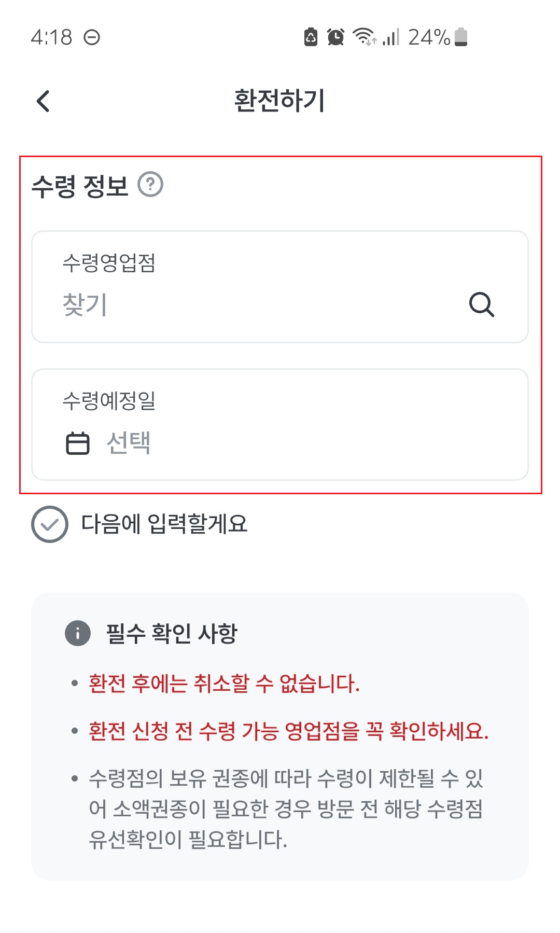Tap the clock showing 4:18
This screenshot has width=560, height=933.
[x=50, y=36]
